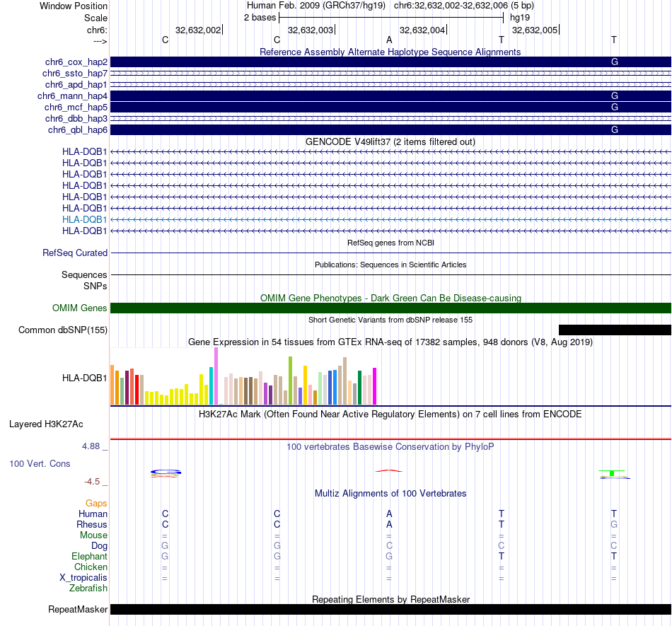Click the light-blue HLA-DQB1 transcript label

pyautogui.click(x=84, y=219)
